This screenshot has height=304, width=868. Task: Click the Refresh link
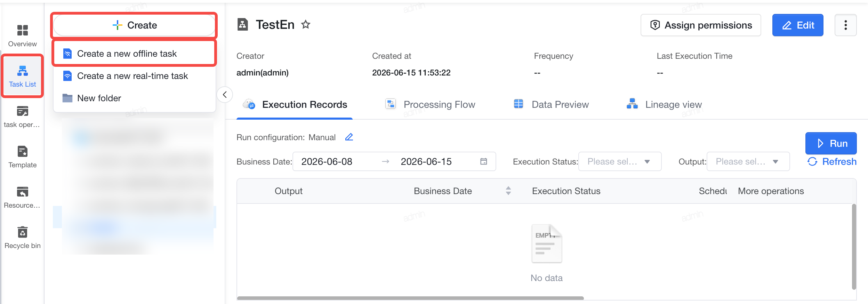[x=832, y=161]
